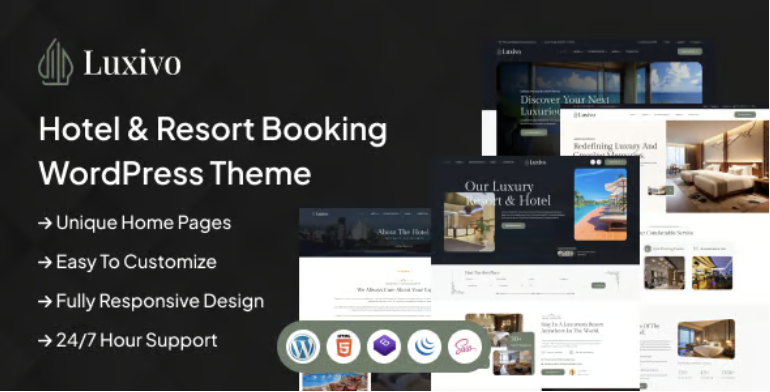Click the green button under 'Our Luxury Resort & Hotel'
The width and height of the screenshot is (770, 392).
tap(513, 225)
